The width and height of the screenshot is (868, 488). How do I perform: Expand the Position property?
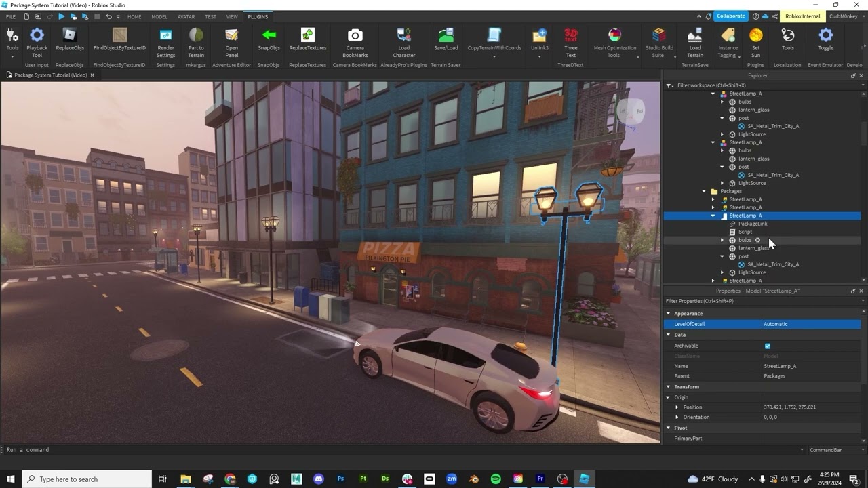coord(677,407)
